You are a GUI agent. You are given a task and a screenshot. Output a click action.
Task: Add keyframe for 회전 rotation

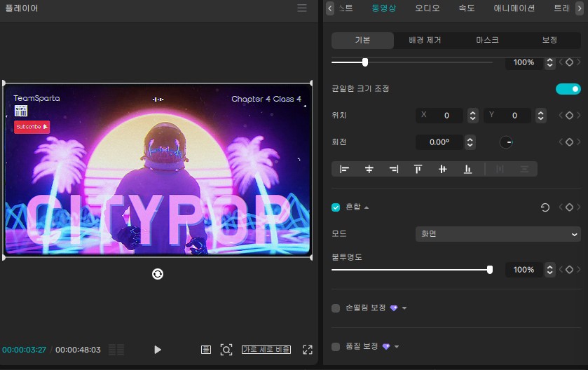[569, 142]
